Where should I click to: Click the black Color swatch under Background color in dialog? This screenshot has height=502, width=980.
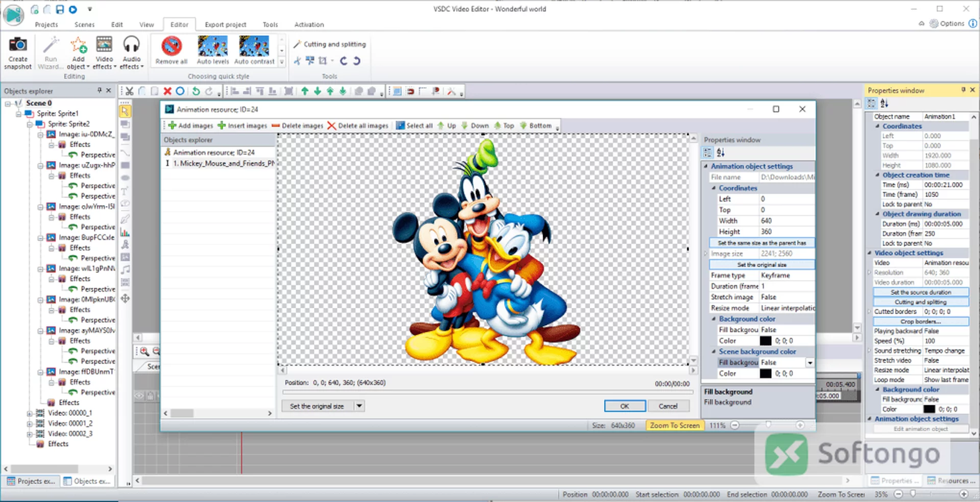[x=766, y=341]
